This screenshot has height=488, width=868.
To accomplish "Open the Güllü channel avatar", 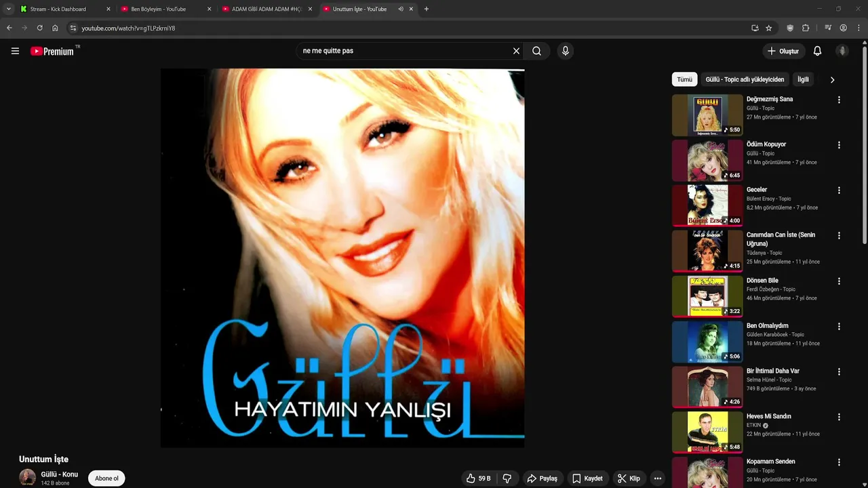I will 28,478.
